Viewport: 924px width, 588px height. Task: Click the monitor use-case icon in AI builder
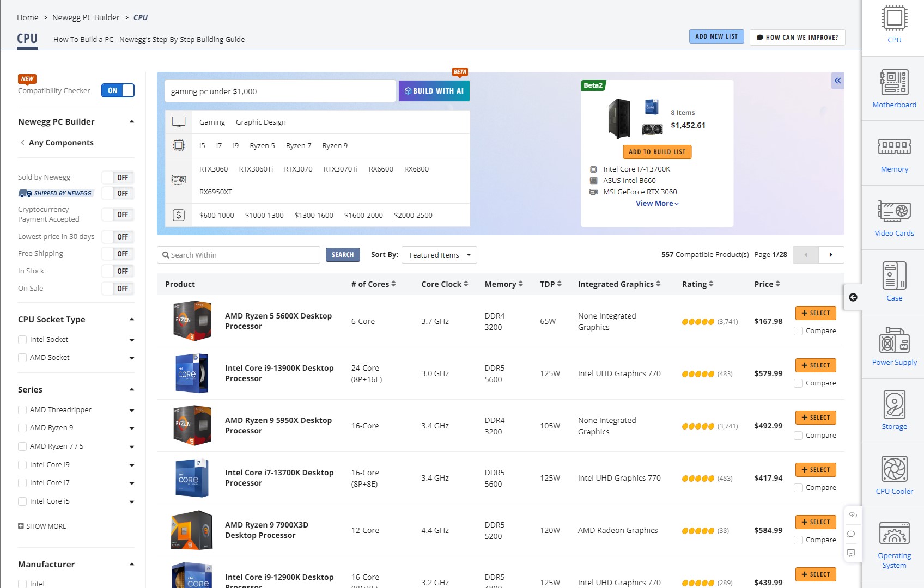click(179, 122)
